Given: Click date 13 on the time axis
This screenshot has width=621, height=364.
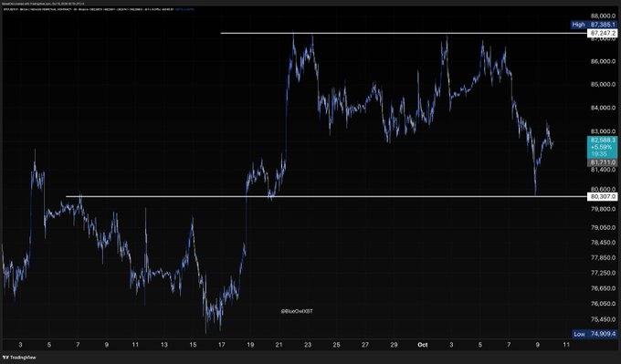Looking at the screenshot, I should pyautogui.click(x=164, y=345).
